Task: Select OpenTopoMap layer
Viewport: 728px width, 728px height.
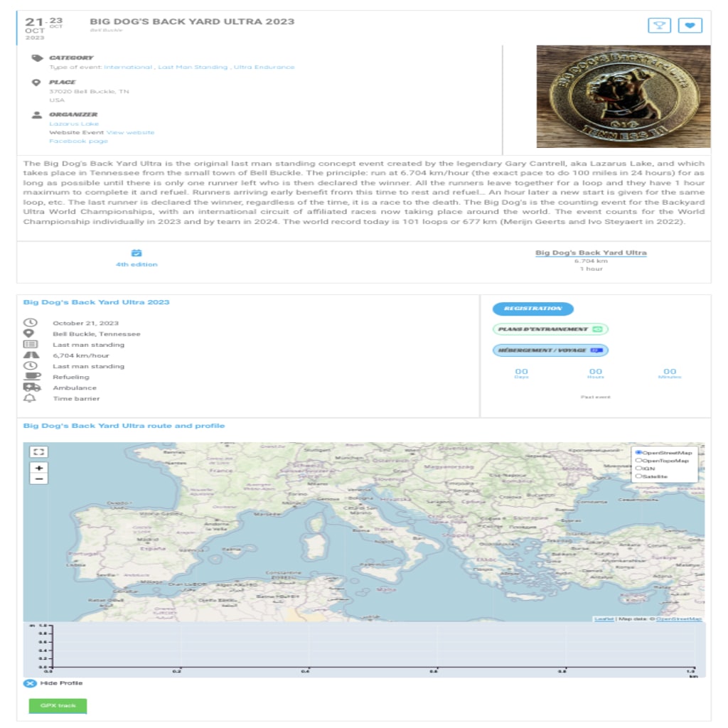Action: [638, 461]
